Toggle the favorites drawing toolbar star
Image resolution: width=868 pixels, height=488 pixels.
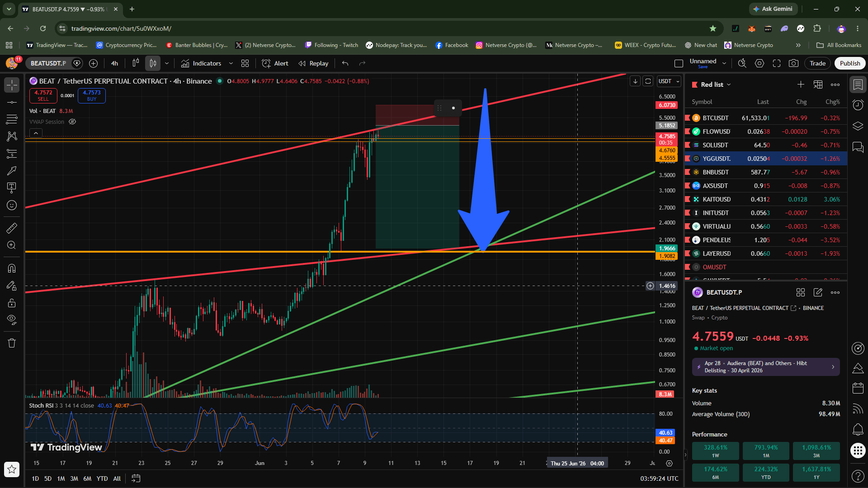[12, 469]
